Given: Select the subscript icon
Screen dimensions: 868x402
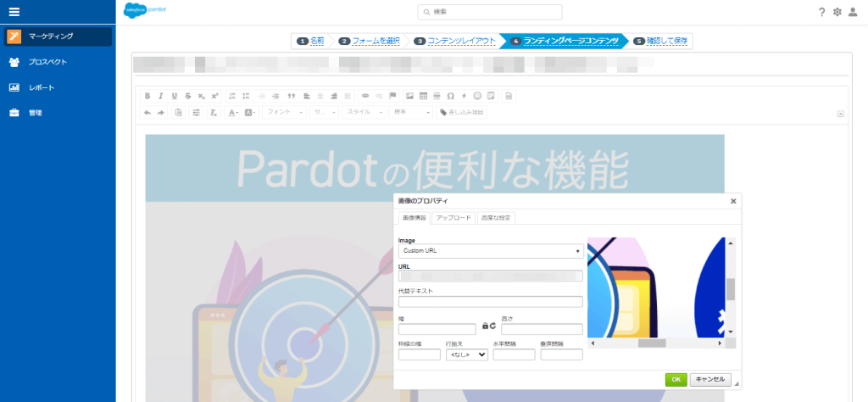Looking at the screenshot, I should [202, 96].
